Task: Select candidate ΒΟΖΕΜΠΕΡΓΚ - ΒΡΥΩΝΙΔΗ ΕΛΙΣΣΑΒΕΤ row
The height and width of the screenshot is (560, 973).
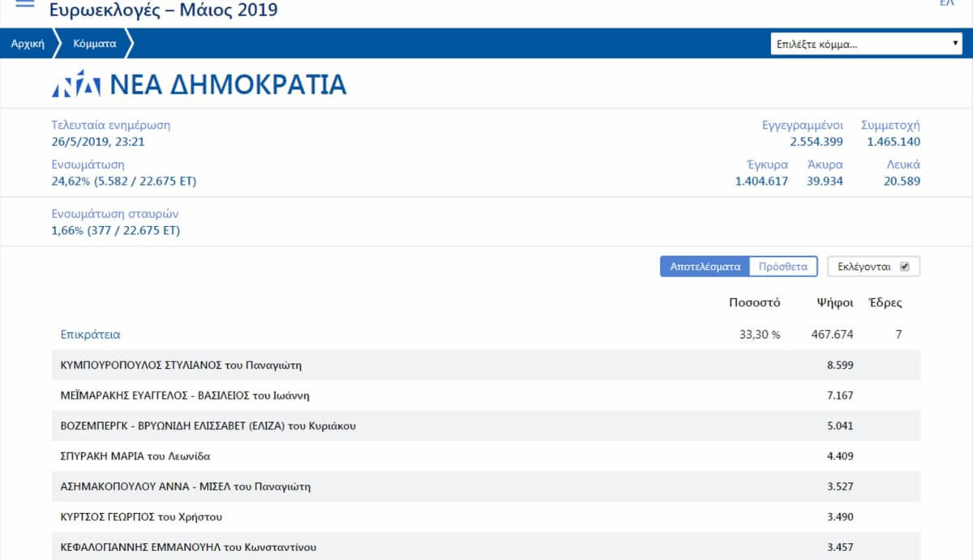Action: click(486, 426)
